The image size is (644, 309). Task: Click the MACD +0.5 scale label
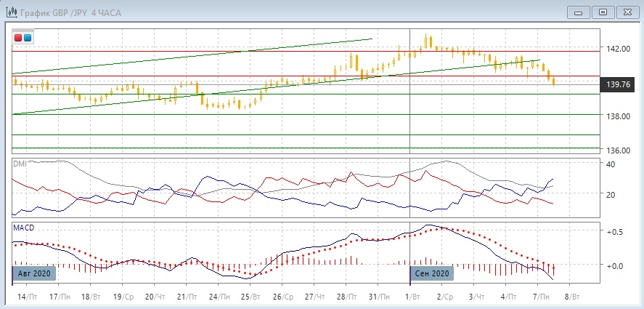tap(616, 232)
